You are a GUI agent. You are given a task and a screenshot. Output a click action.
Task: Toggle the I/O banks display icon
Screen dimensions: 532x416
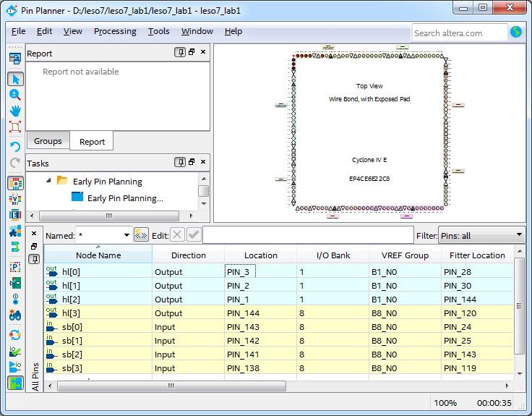click(15, 183)
